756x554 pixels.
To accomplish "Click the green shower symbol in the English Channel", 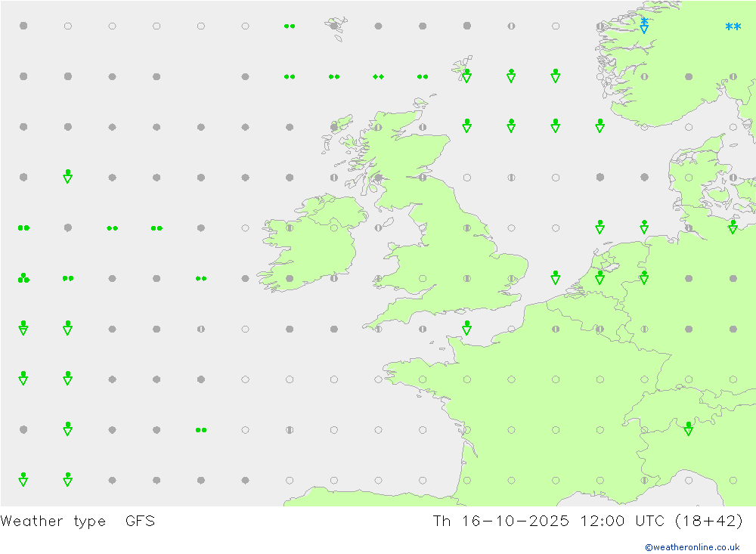I will pyautogui.click(x=466, y=328).
